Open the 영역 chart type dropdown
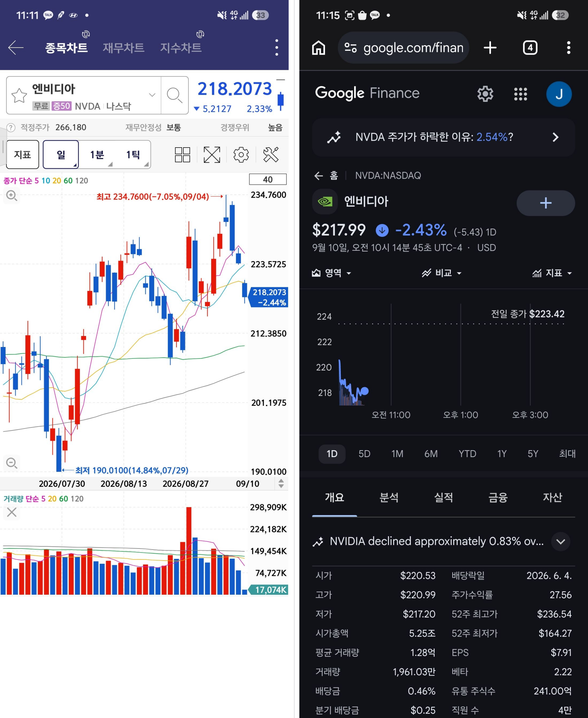 (331, 273)
